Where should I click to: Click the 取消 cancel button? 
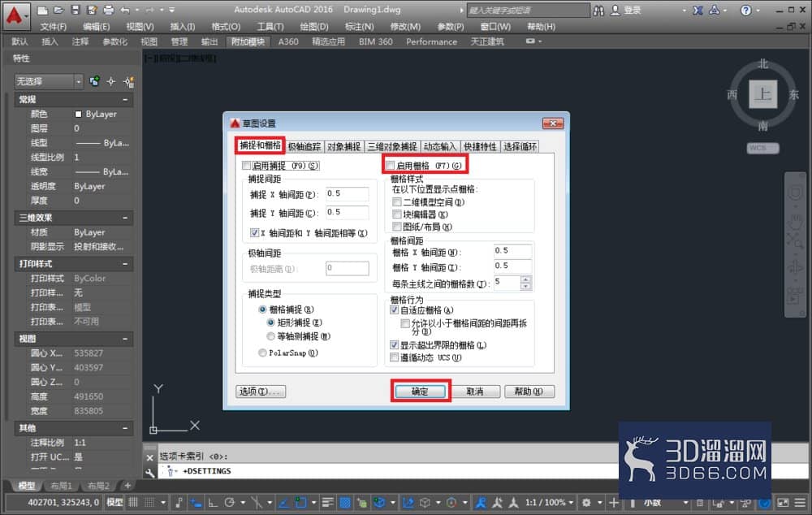[475, 392]
